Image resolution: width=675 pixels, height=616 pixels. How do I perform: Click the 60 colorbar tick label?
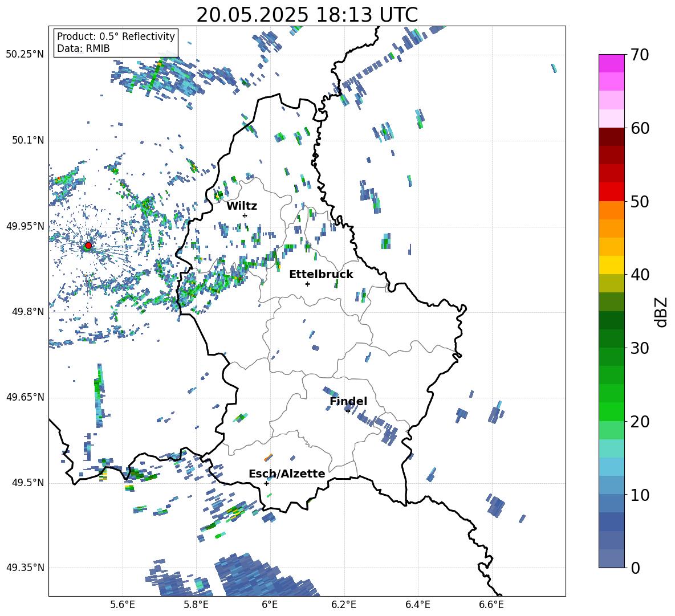pyautogui.click(x=640, y=128)
